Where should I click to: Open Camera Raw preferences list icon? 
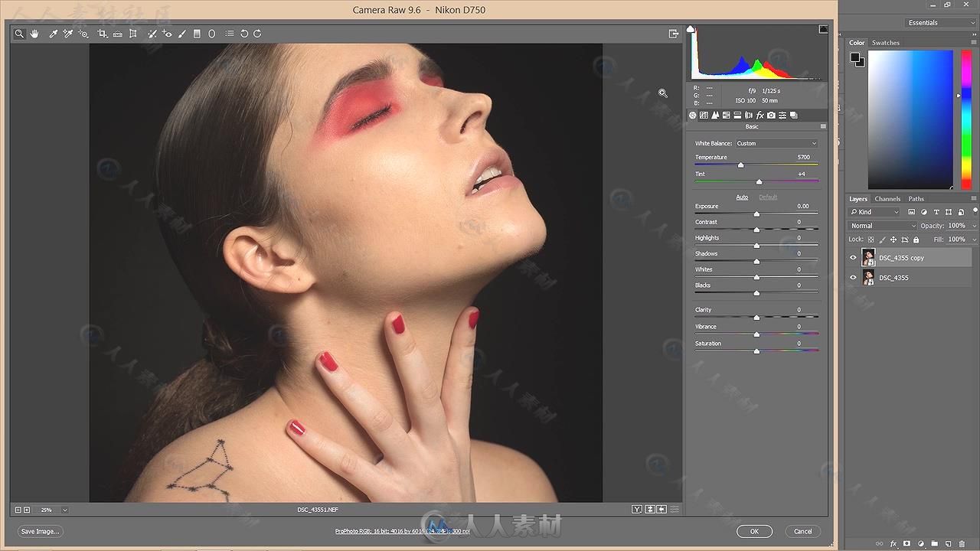[229, 34]
